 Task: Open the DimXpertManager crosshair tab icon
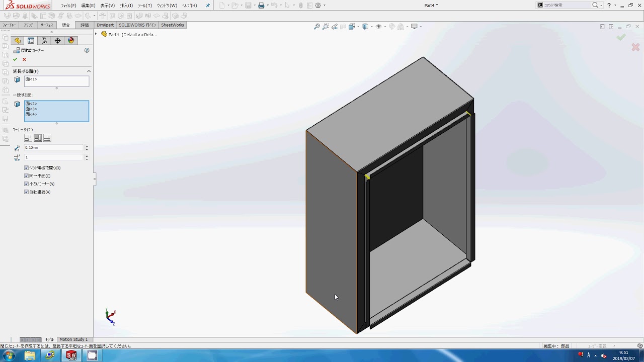(58, 41)
